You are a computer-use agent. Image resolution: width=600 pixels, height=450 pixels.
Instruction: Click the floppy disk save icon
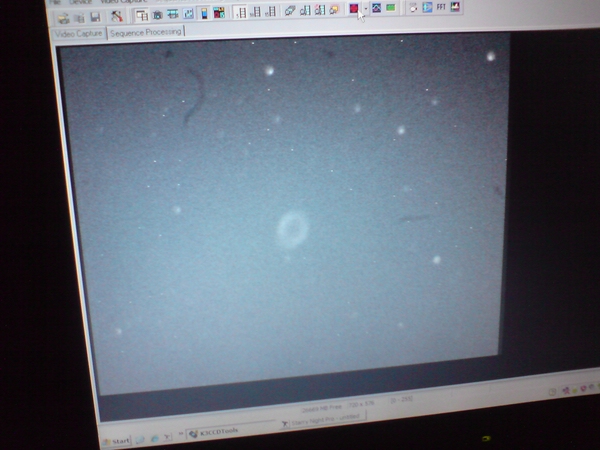[x=95, y=17]
